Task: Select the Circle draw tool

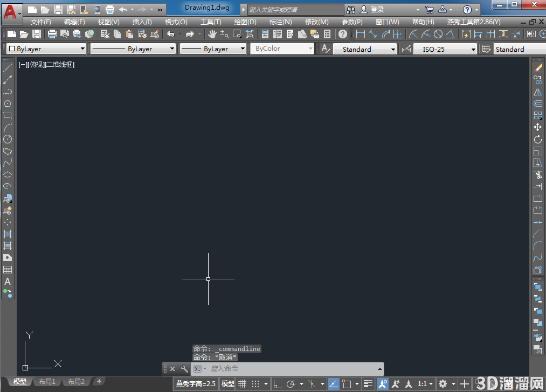Action: (x=8, y=139)
